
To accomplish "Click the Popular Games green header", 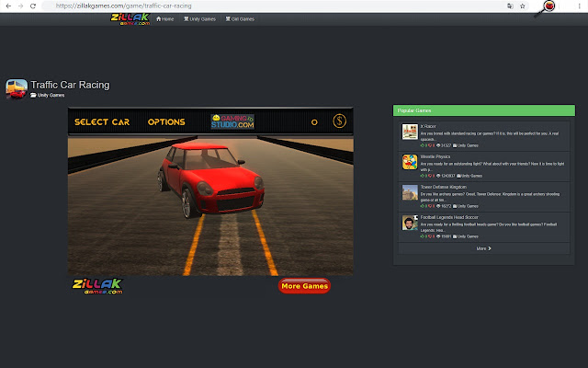I will 484,110.
